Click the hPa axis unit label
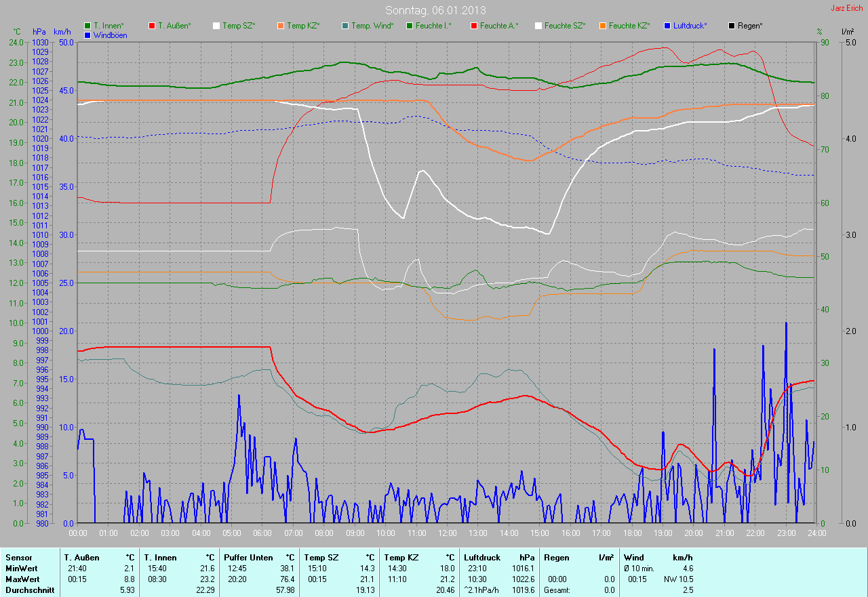Image resolution: width=868 pixels, height=597 pixels. [x=40, y=32]
